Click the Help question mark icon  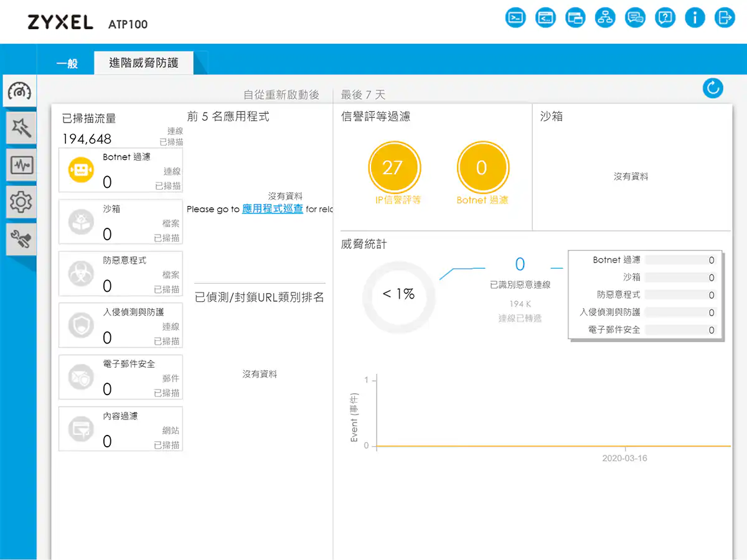point(665,17)
